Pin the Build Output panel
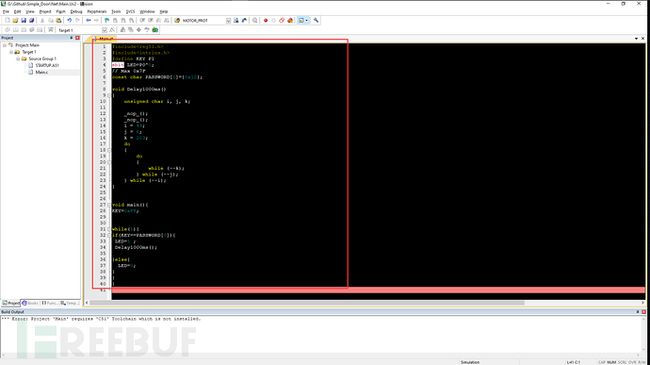This screenshot has width=650, height=365. click(638, 312)
